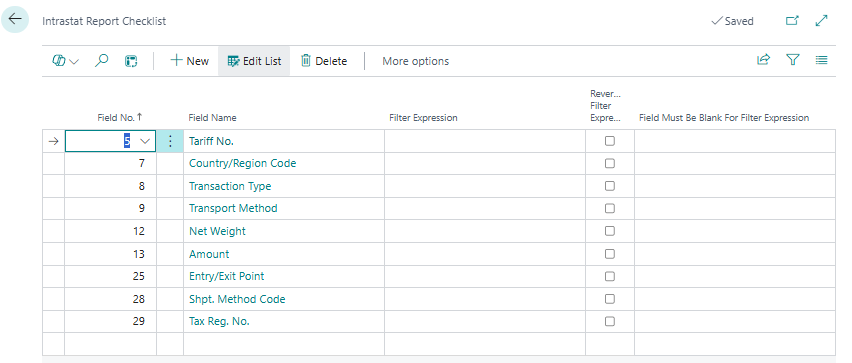Open row options menu for Tariff No.

[170, 141]
